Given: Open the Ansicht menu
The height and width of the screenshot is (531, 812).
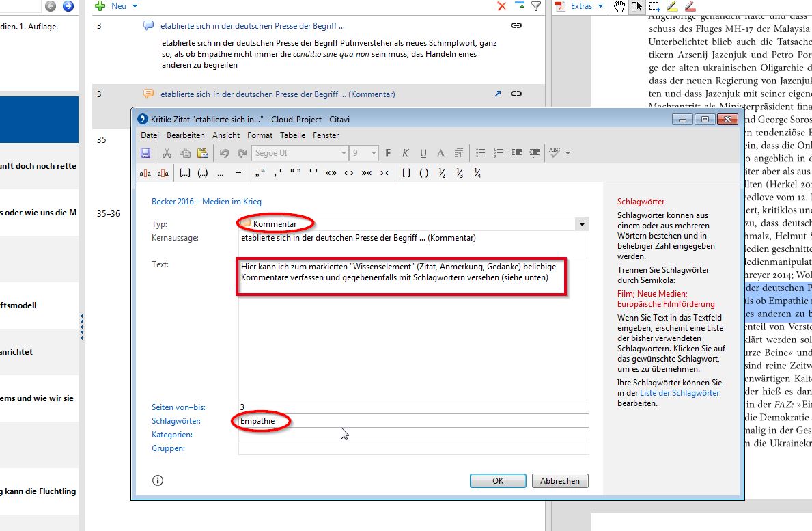Looking at the screenshot, I should click(x=226, y=135).
